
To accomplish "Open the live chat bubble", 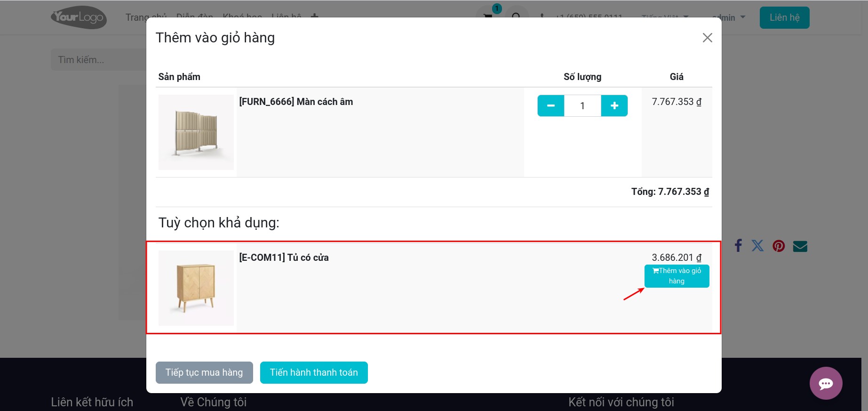I will pyautogui.click(x=826, y=383).
